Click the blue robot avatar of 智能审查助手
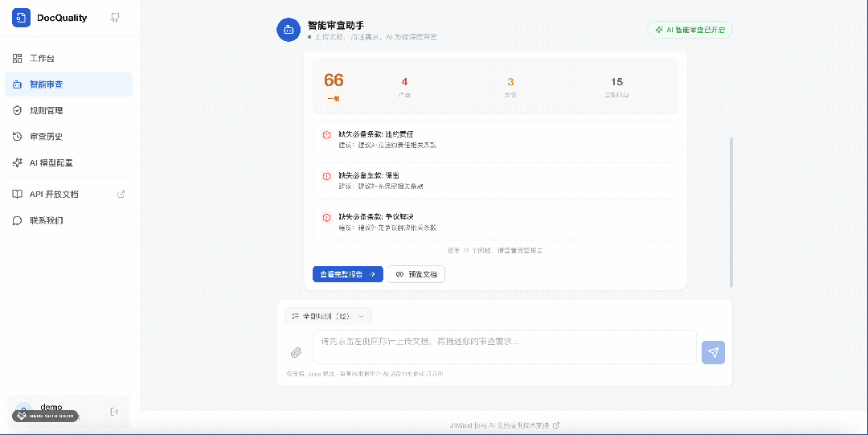Screen dimensions: 868x435 [x=289, y=30]
